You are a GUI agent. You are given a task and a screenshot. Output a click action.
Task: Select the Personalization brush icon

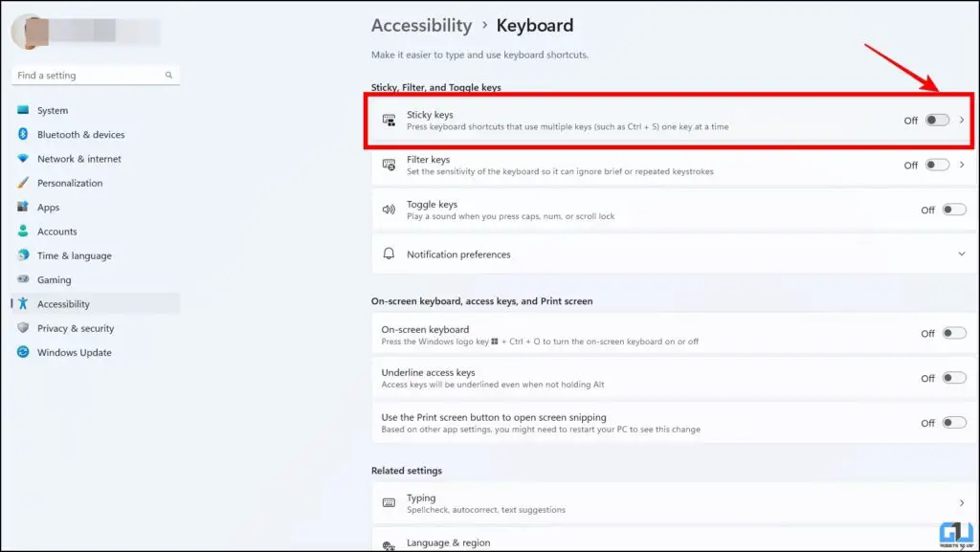tap(23, 183)
